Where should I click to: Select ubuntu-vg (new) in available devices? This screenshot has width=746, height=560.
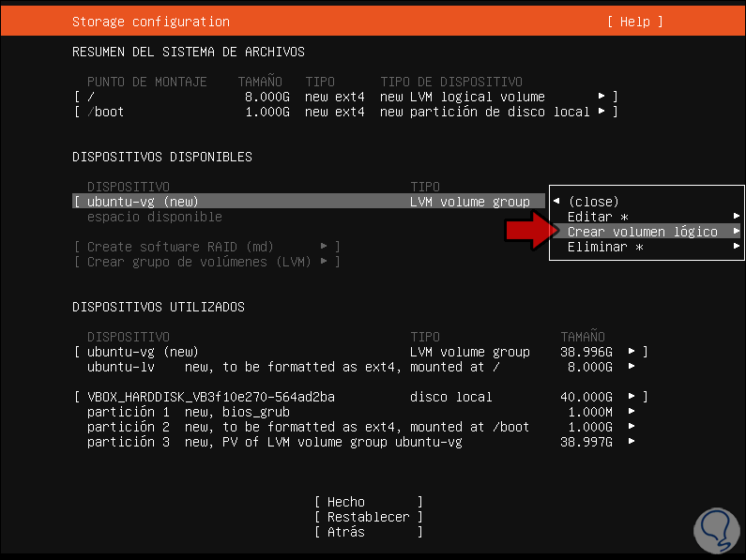tap(143, 202)
